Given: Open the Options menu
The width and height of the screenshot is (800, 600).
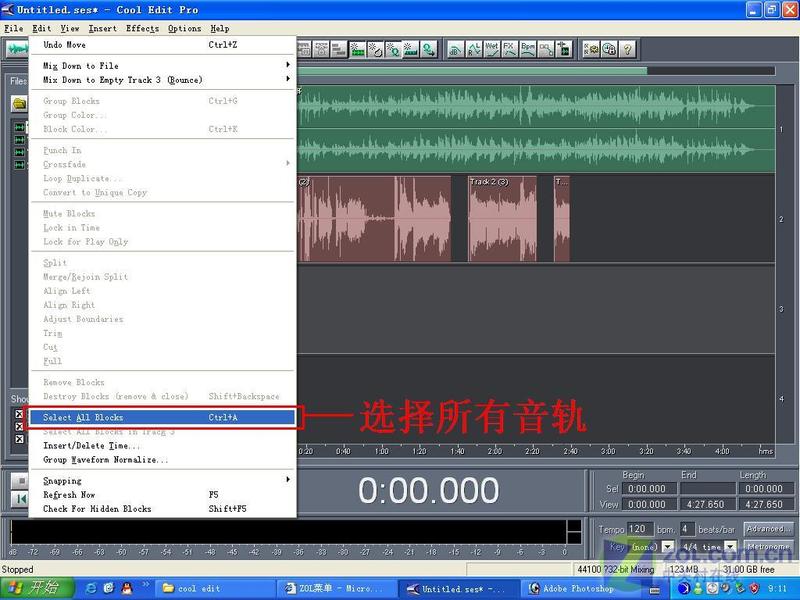Looking at the screenshot, I should 184,29.
